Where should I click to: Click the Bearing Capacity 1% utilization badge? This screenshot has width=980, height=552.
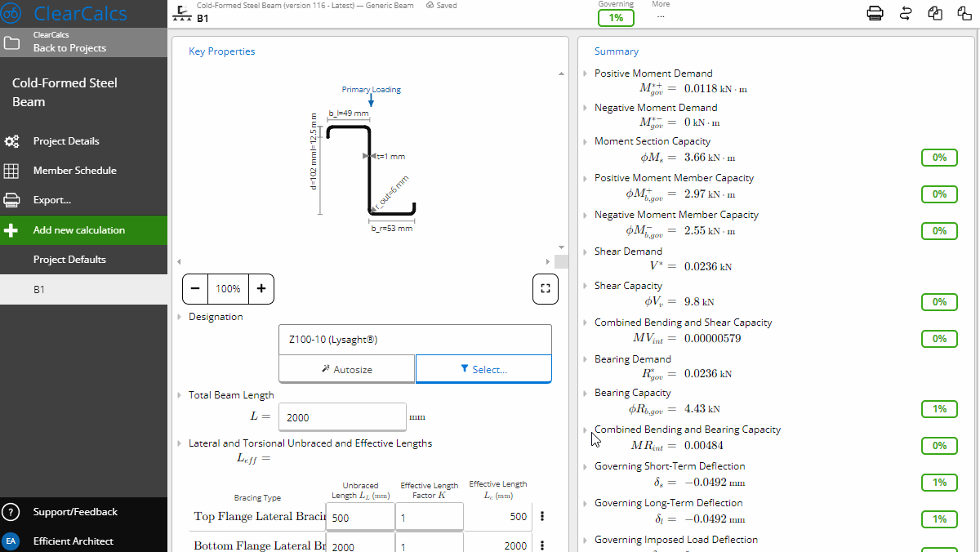939,409
